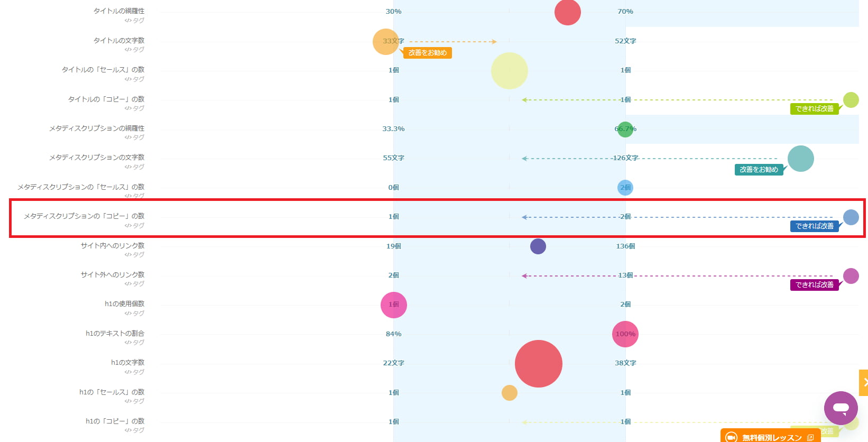Click the purple bubble in サイト内へのリンク数 row
Image resolution: width=868 pixels, height=442 pixels.
tap(538, 246)
